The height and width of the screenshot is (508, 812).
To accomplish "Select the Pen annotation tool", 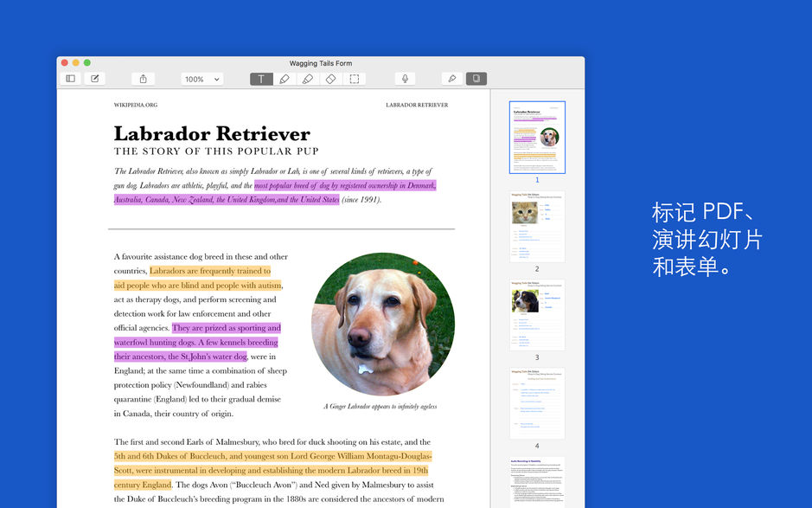I will [x=285, y=78].
